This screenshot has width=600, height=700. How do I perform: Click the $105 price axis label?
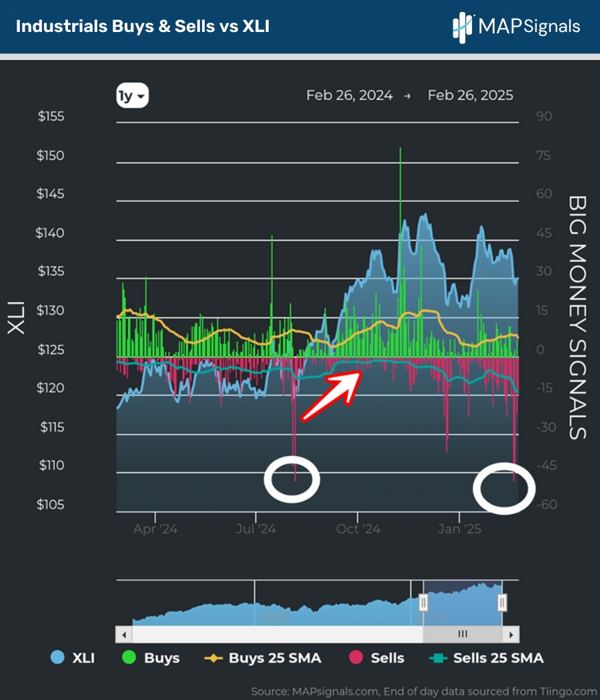pyautogui.click(x=51, y=505)
